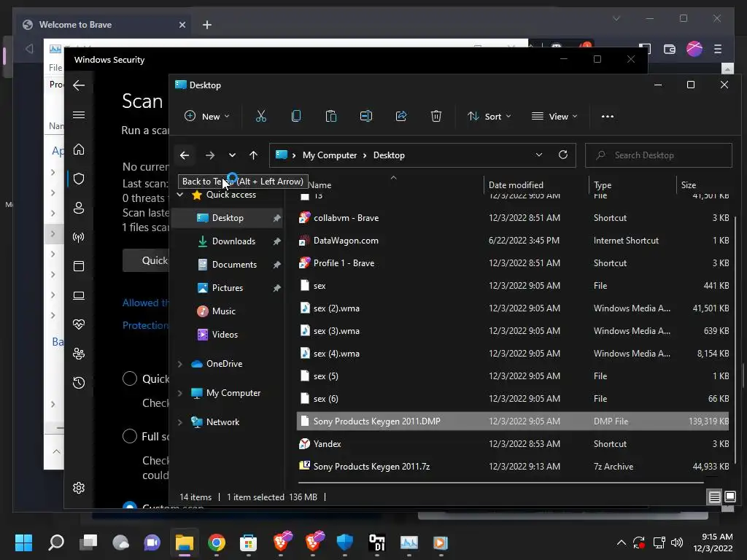The width and height of the screenshot is (747, 560).
Task: Click the Copy icon in Explorer toolbar
Action: 296,116
